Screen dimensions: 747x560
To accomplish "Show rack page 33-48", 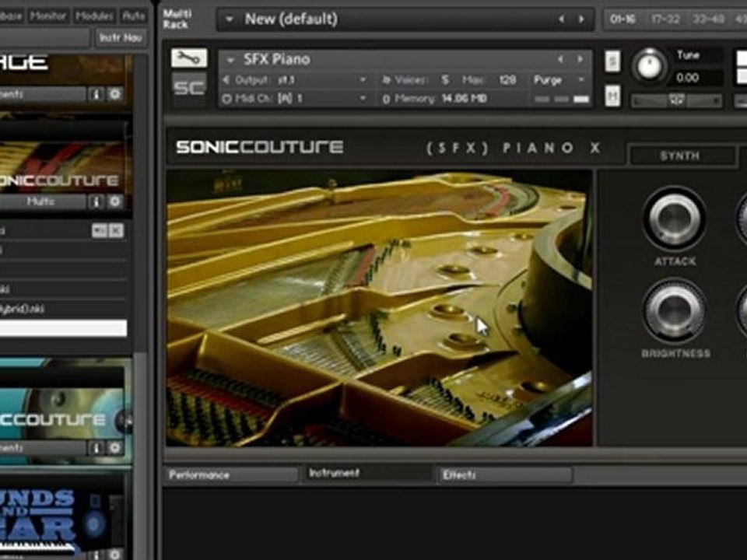I will (708, 19).
